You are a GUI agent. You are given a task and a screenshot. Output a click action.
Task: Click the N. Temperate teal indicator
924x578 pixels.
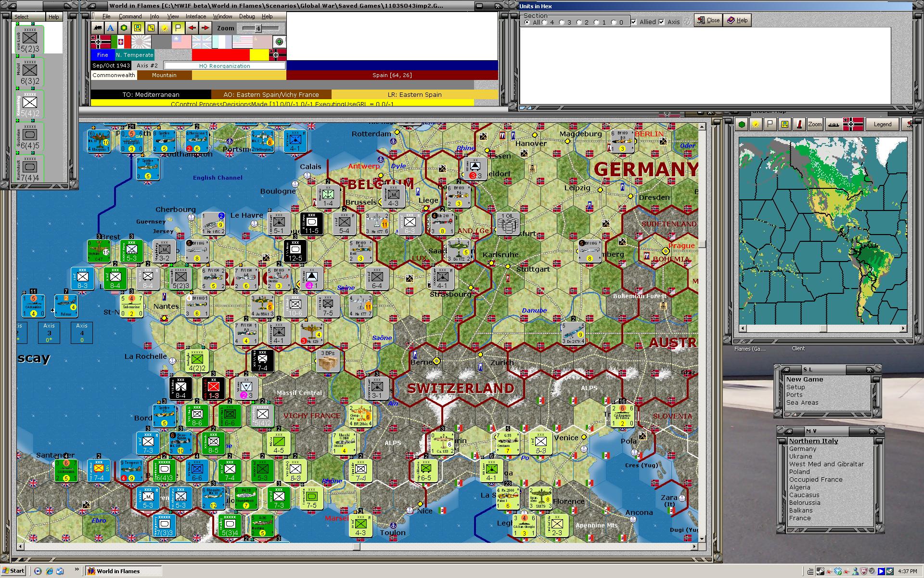[134, 55]
